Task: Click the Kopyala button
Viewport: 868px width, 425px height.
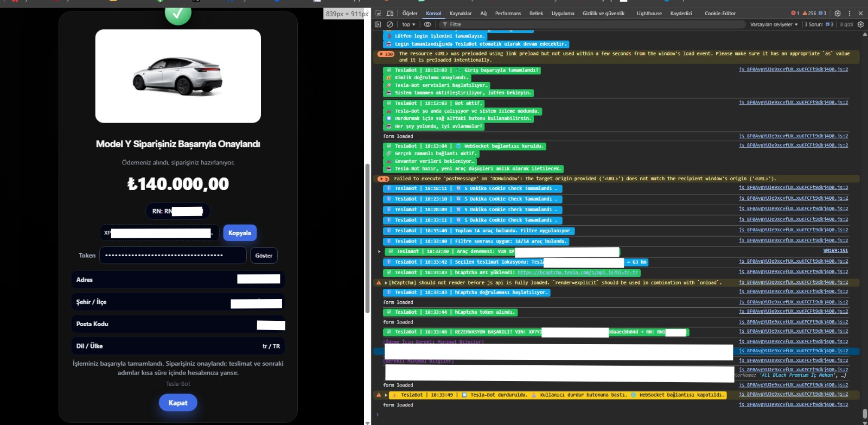Action: tap(239, 233)
